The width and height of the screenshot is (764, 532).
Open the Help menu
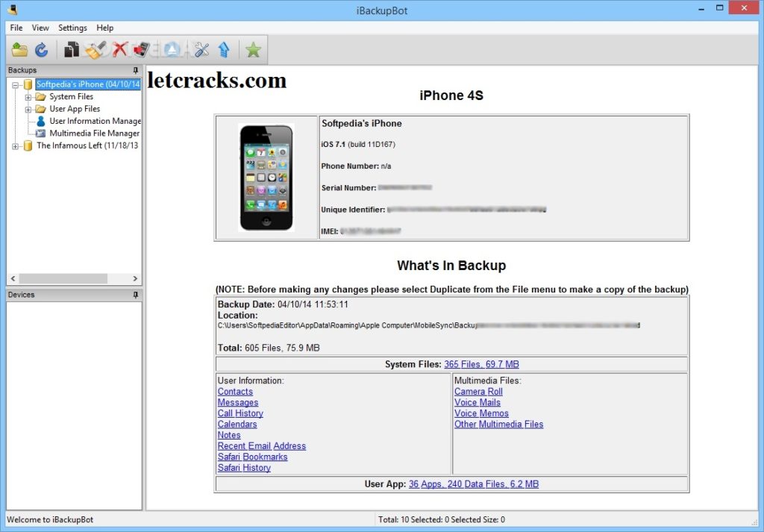pos(104,28)
